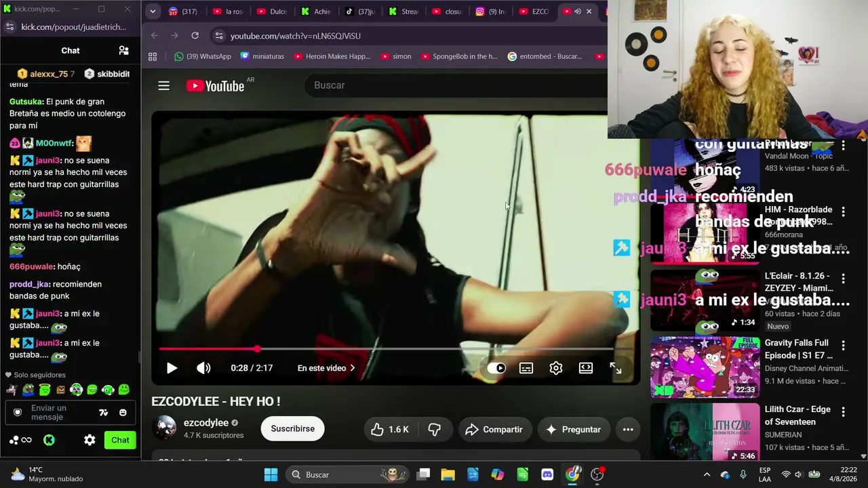Go back in the YouTube browser window
Screen dimensions: 868x488
(x=155, y=36)
